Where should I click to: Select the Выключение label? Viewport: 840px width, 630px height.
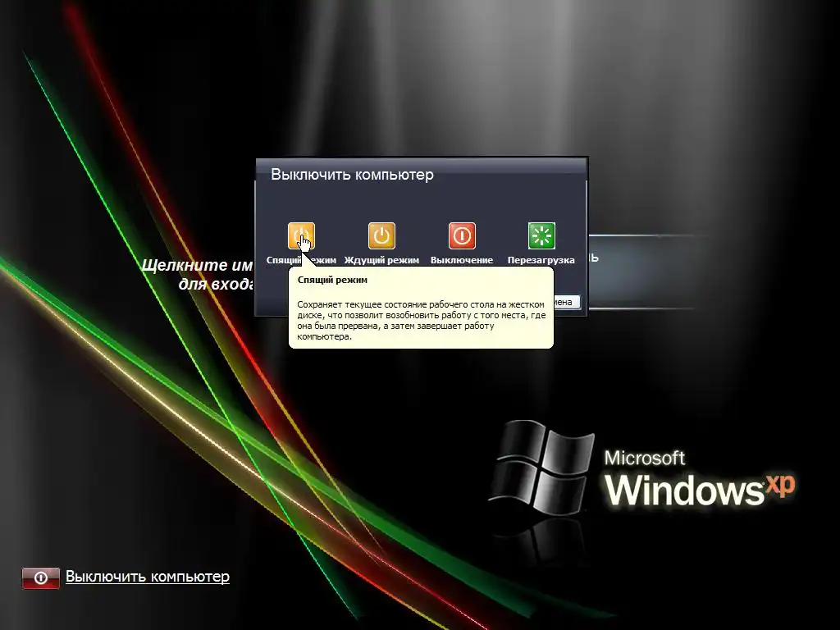click(462, 260)
